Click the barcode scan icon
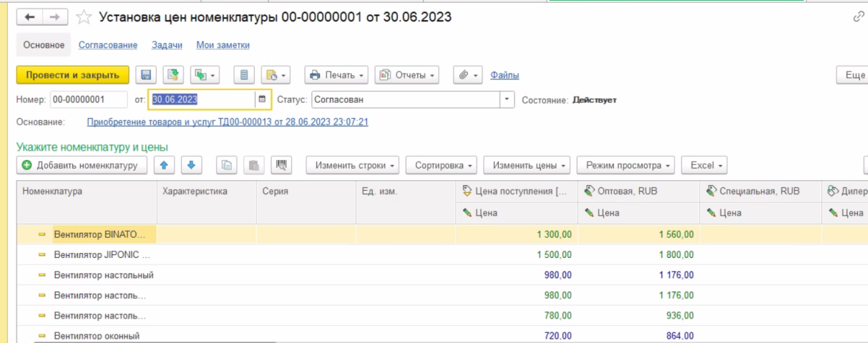 (282, 165)
